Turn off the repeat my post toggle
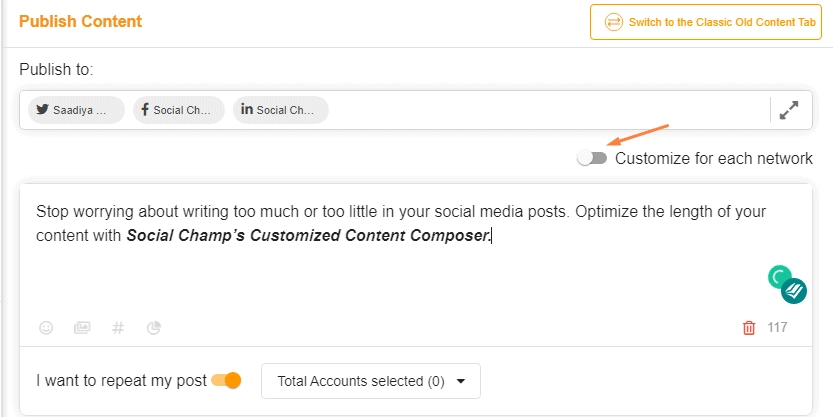The image size is (833, 417). pyautogui.click(x=227, y=380)
